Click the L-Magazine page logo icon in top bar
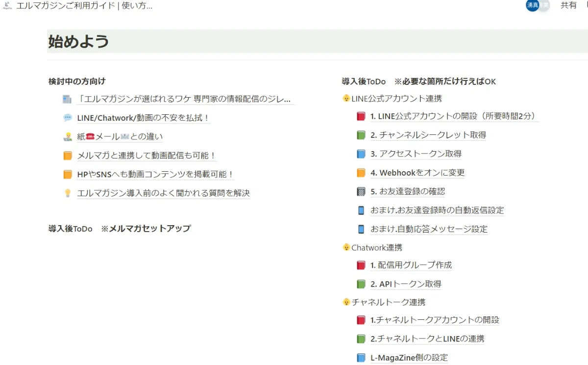The width and height of the screenshot is (588, 365). (x=7, y=5)
